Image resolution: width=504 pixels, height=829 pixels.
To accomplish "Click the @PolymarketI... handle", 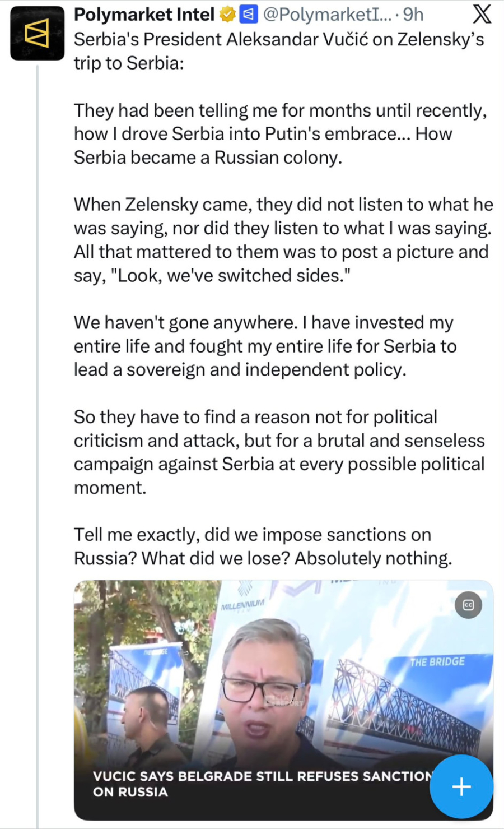I will click(x=327, y=15).
